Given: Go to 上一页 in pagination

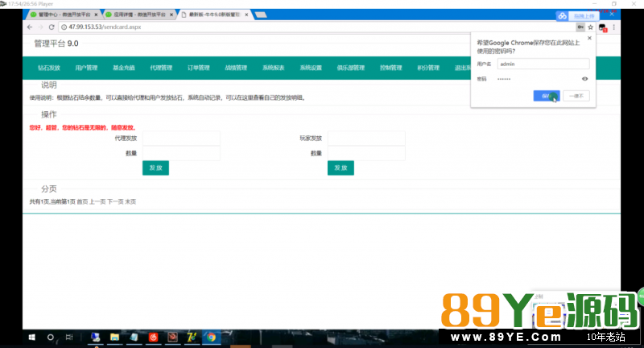Looking at the screenshot, I should 97,201.
